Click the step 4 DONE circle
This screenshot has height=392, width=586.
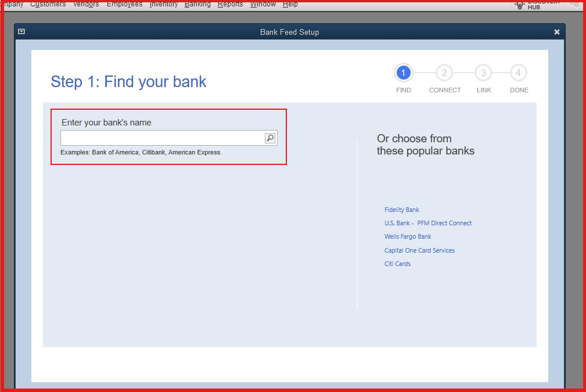[x=518, y=73]
